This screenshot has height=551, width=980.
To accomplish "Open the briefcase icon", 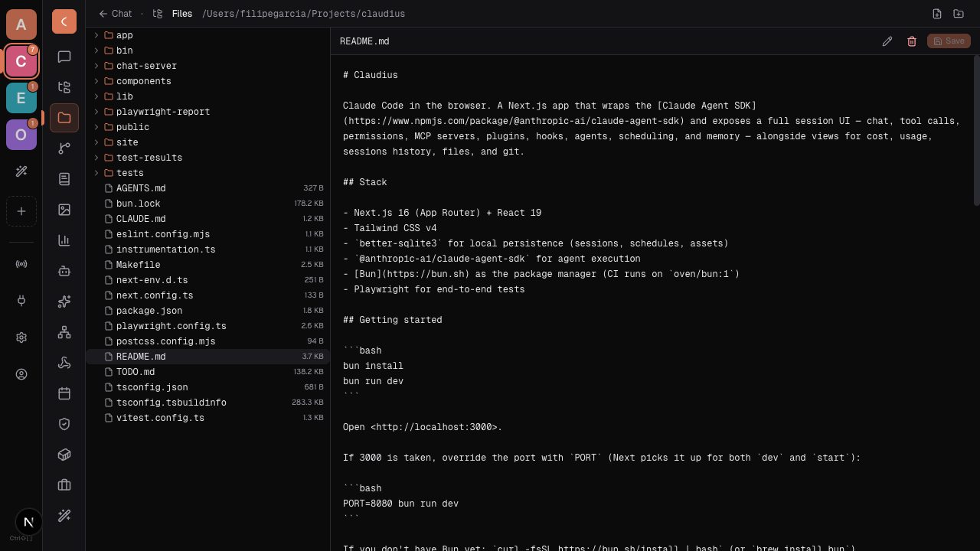I will pyautogui.click(x=64, y=485).
